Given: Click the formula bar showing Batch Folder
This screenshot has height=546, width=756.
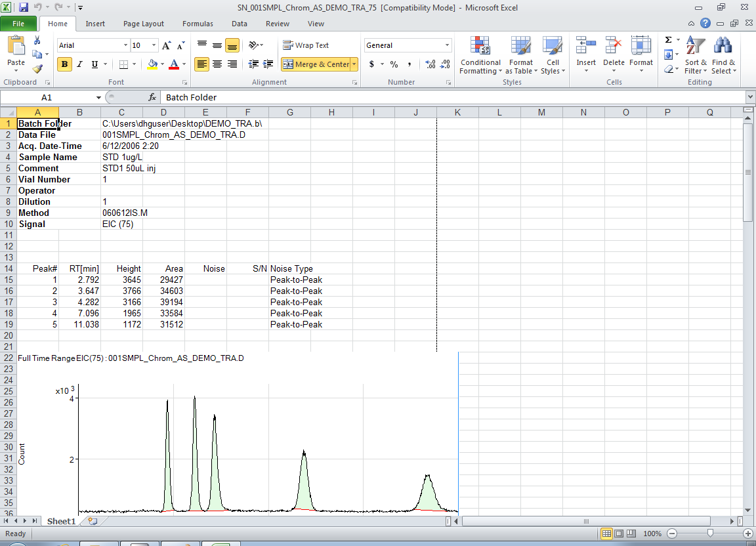Looking at the screenshot, I should tap(452, 97).
